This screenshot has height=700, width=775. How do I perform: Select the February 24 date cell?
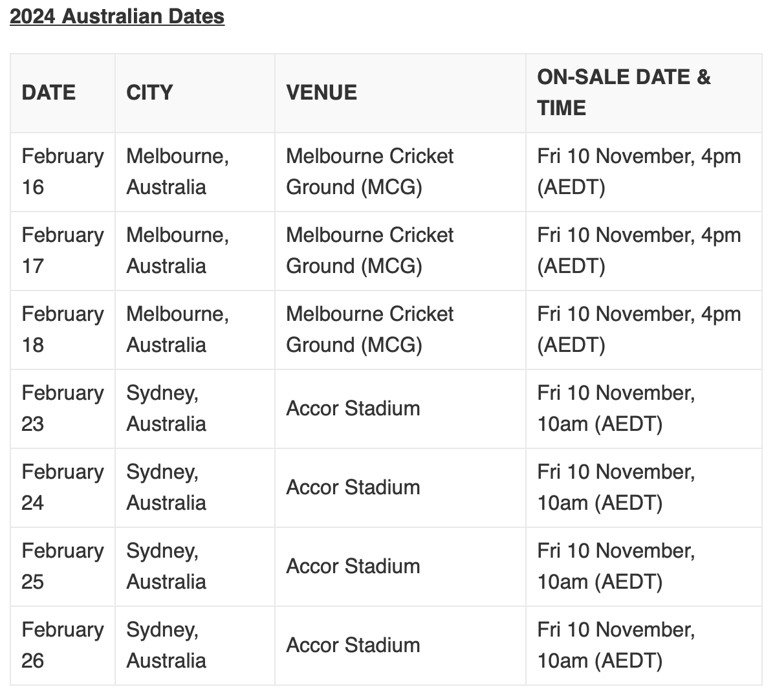(x=63, y=488)
